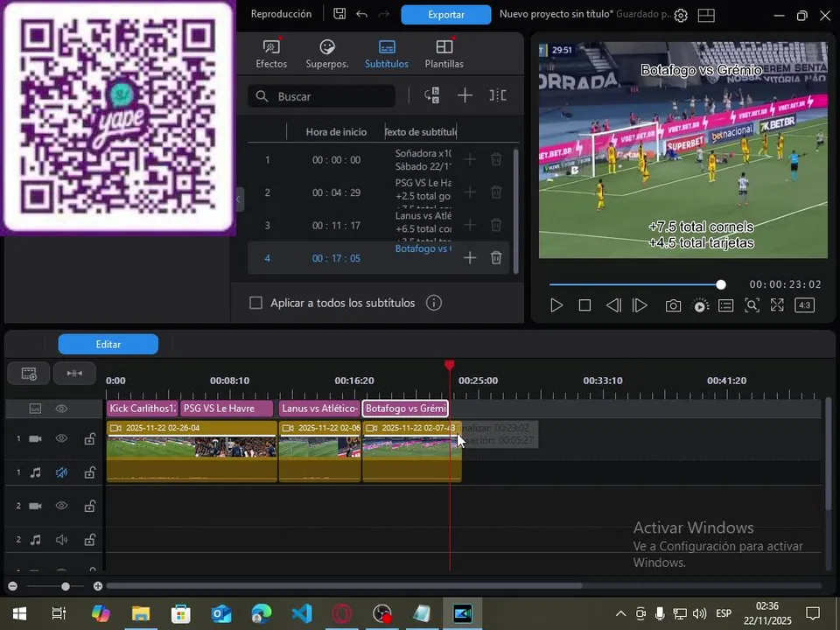The width and height of the screenshot is (840, 630).
Task: Select the Botafogo vs Grémio subtitle clip
Action: pyautogui.click(x=405, y=409)
